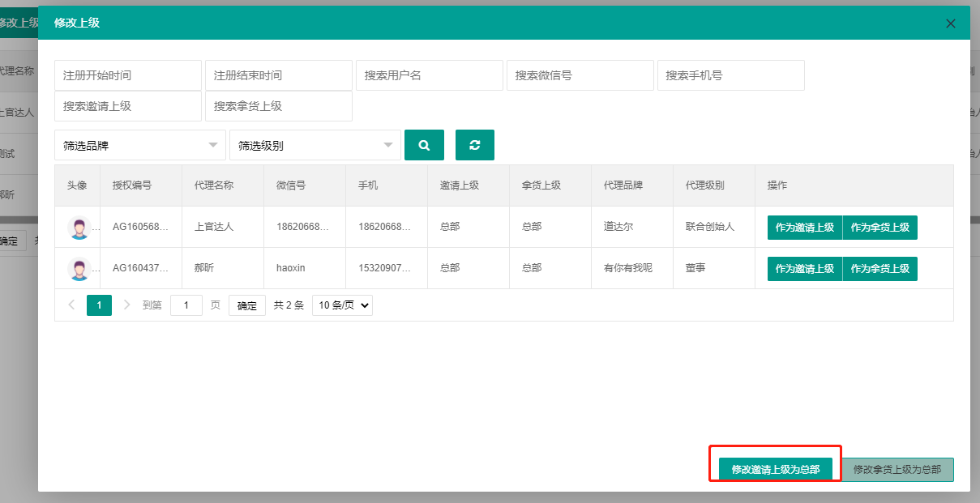Click avatar of agent 上官达人
The image size is (980, 503).
[x=79, y=228]
